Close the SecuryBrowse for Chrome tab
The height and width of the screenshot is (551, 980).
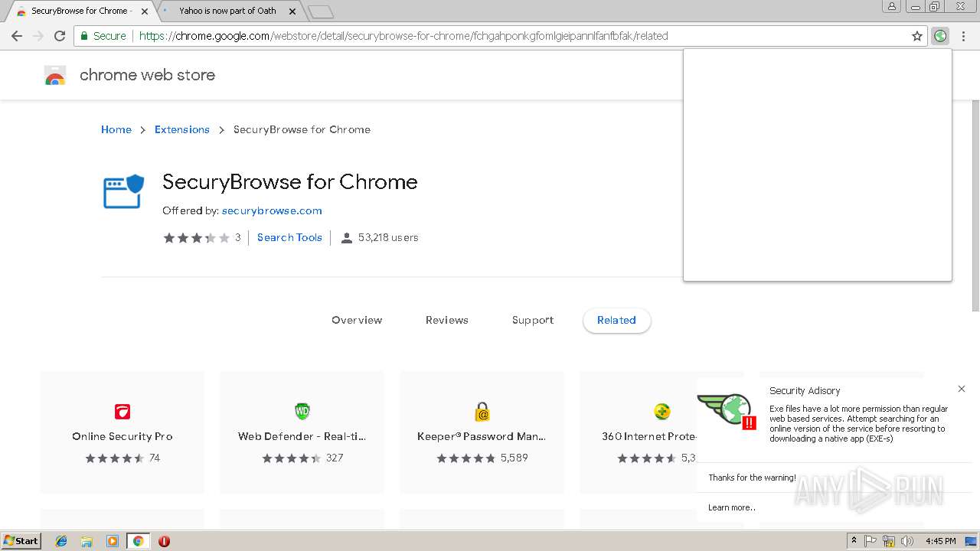(x=145, y=11)
